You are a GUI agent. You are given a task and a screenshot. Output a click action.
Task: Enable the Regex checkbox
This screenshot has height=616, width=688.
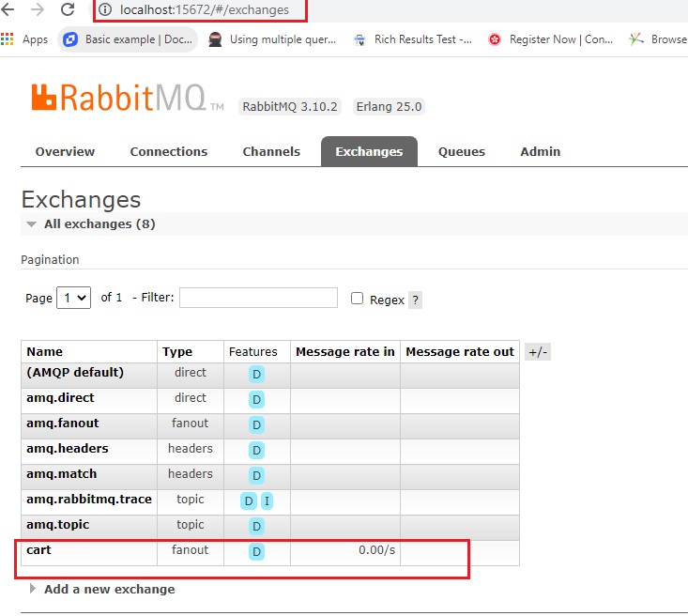pos(358,299)
